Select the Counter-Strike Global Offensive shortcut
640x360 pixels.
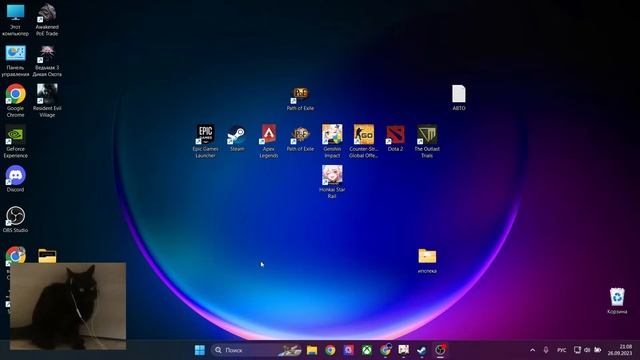tap(364, 141)
